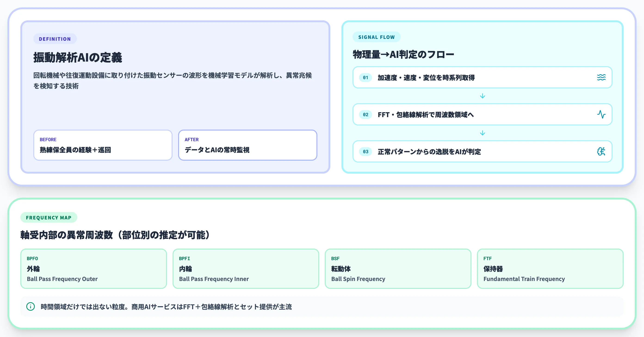Click the info icon next to the note

point(30,306)
